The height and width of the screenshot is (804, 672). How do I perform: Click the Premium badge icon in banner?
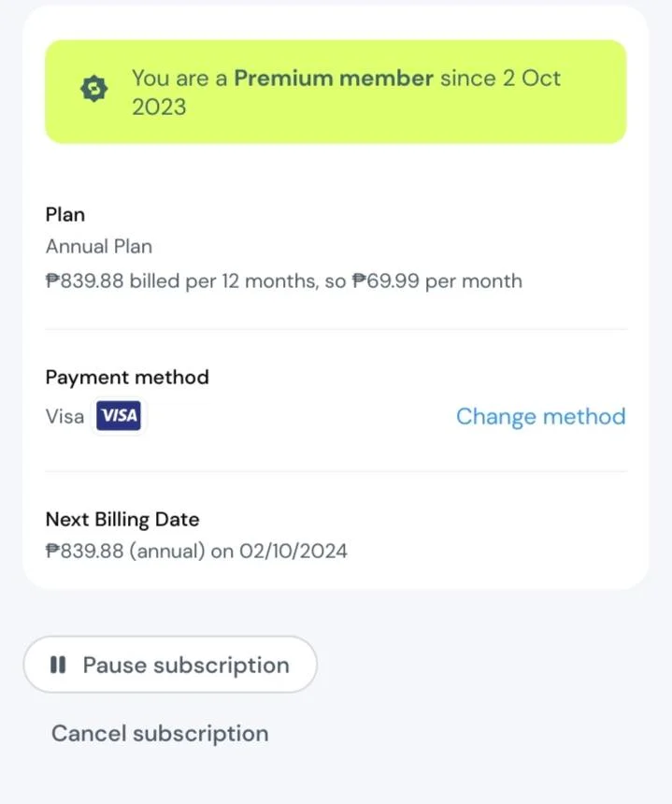94,89
